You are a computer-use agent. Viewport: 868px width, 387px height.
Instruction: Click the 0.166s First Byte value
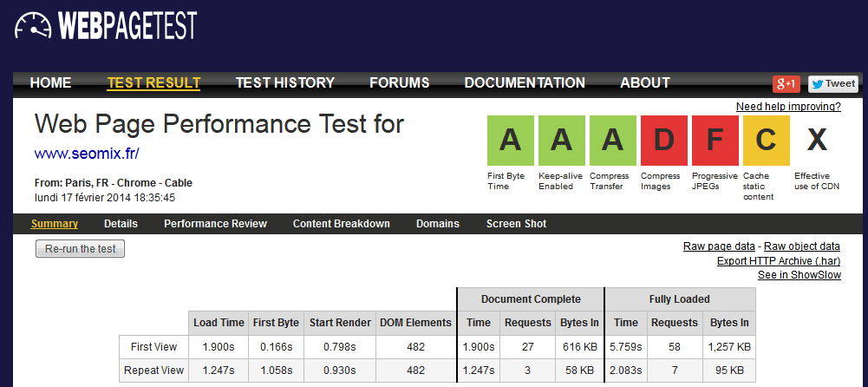coord(276,347)
